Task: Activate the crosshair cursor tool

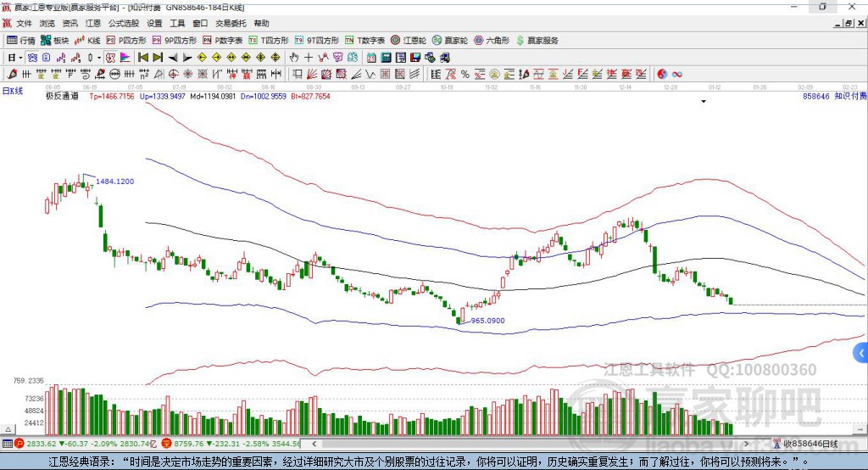Action: (309, 58)
